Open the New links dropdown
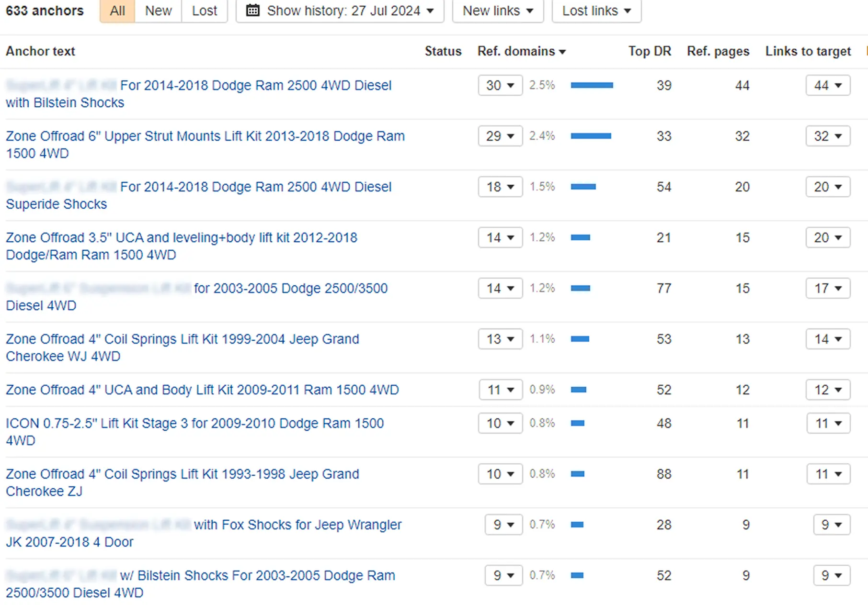This screenshot has height=605, width=868. 498,11
